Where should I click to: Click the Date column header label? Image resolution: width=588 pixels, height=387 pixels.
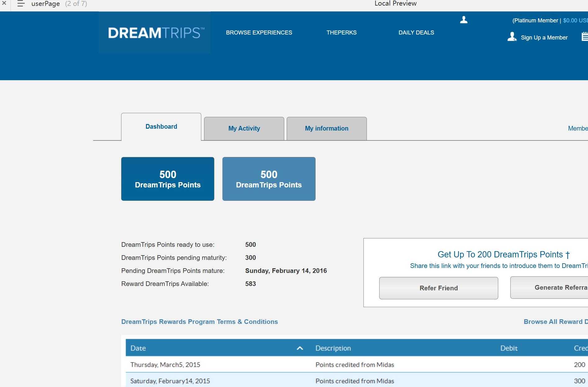[x=138, y=348]
